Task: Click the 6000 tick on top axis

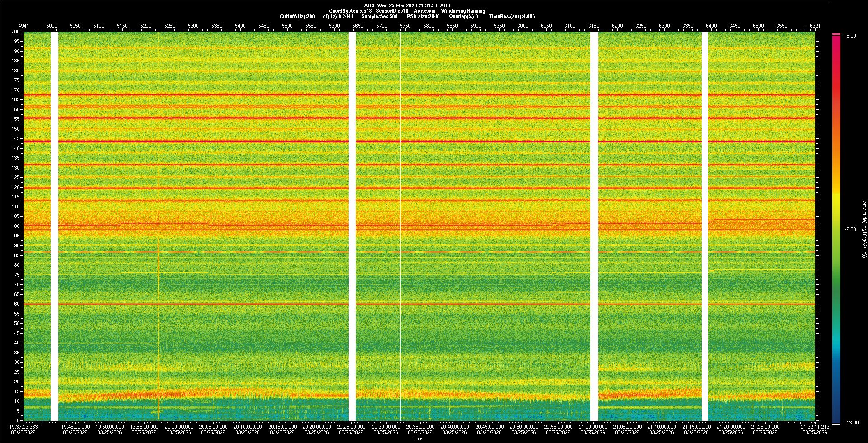Action: pyautogui.click(x=523, y=26)
